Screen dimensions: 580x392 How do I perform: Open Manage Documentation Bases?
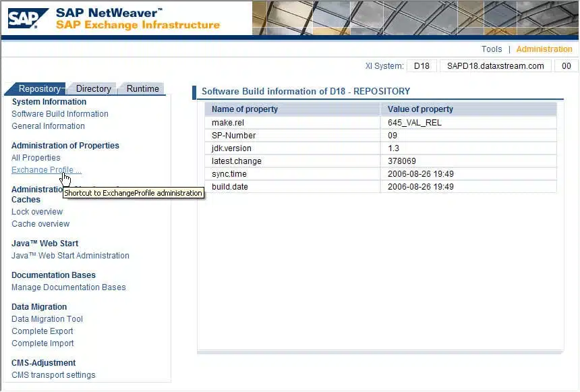click(x=68, y=287)
